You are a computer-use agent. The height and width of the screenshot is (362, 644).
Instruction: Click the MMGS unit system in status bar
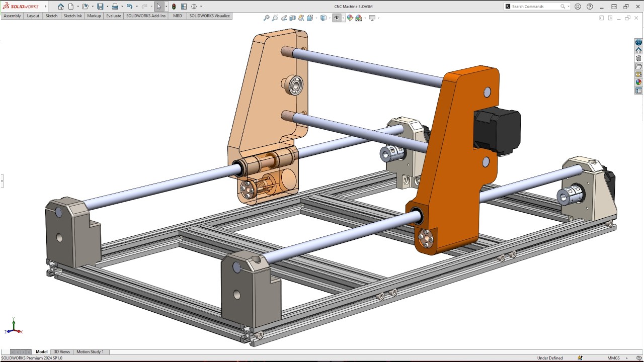[x=613, y=358]
